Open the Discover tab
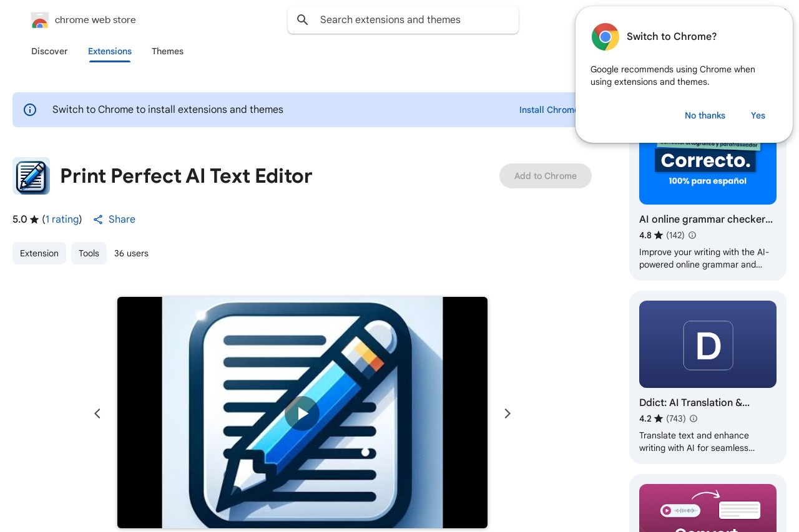799x532 pixels. (x=49, y=51)
